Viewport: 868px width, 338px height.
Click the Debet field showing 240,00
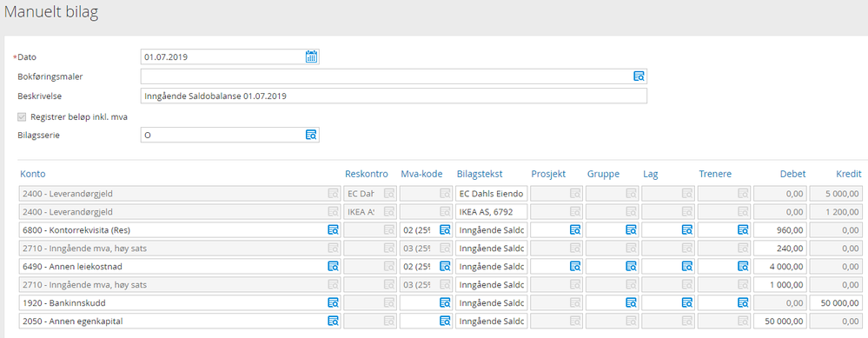pyautogui.click(x=780, y=248)
